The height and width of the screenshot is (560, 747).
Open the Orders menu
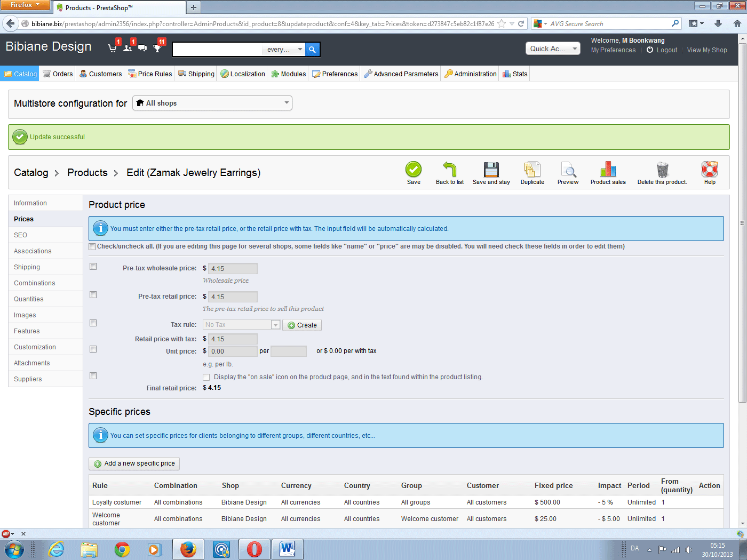click(58, 74)
